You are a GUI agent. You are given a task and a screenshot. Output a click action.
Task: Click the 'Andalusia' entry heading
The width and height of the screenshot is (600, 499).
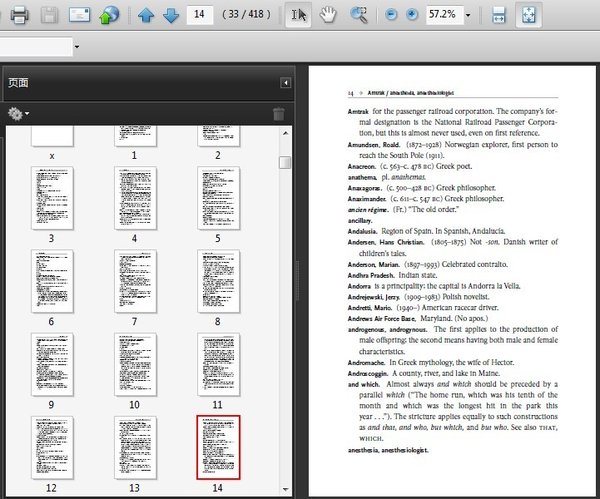[x=362, y=231]
